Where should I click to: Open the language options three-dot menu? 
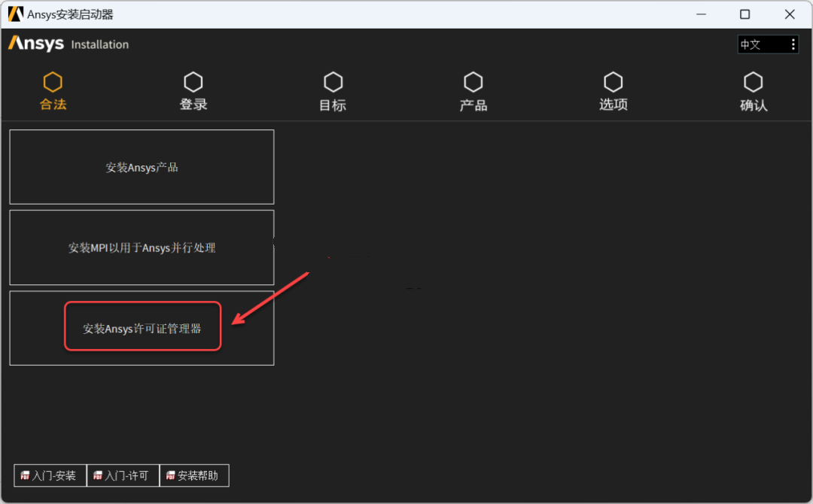(x=793, y=44)
